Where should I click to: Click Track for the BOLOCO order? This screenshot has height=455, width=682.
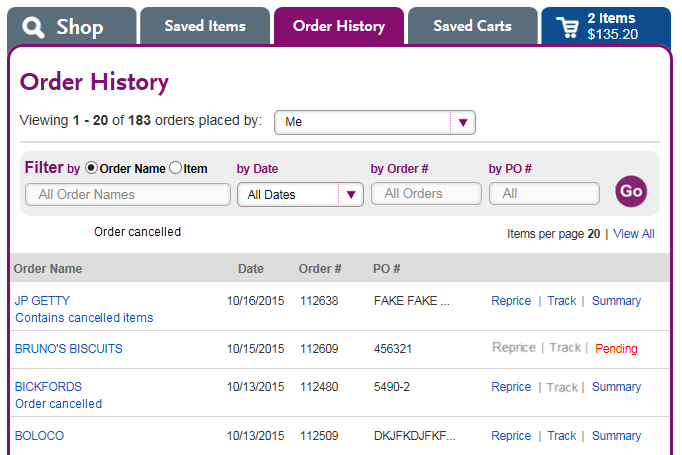pos(562,436)
